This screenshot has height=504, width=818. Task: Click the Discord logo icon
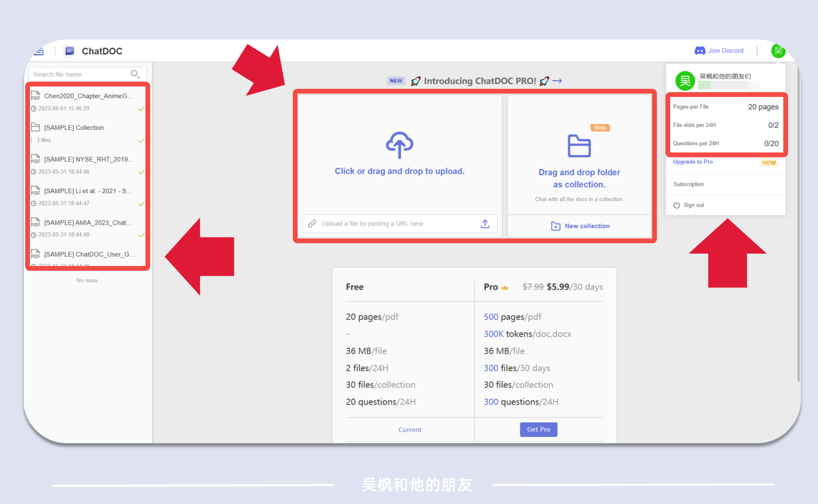[x=700, y=51]
